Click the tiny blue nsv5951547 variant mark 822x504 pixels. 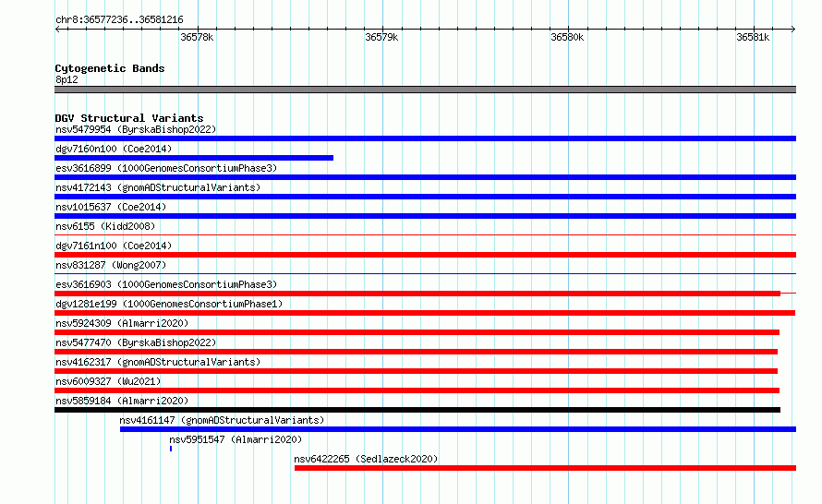[171, 449]
